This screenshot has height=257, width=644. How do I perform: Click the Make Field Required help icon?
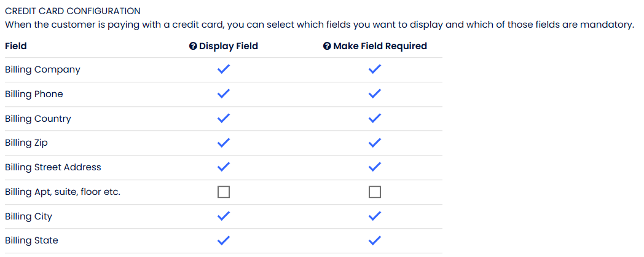(x=327, y=46)
